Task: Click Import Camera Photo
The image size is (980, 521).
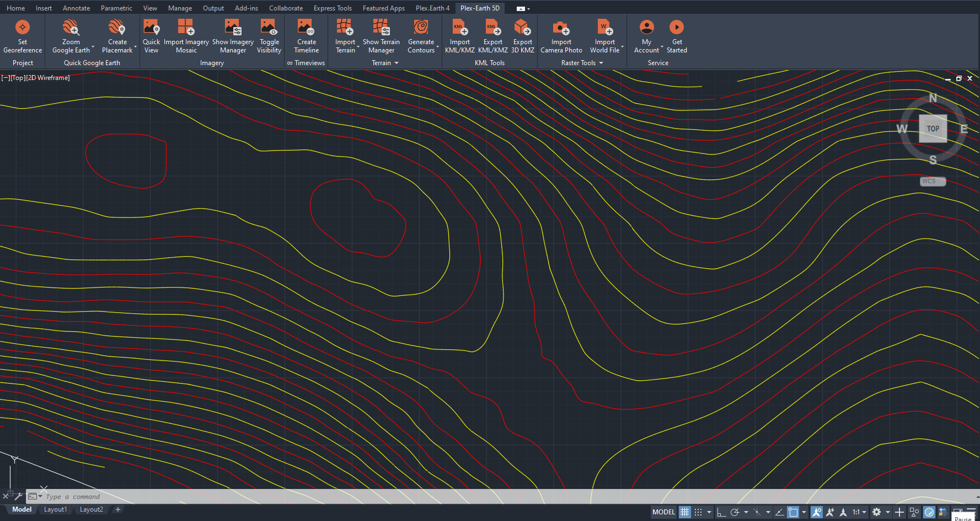Action: click(x=561, y=36)
